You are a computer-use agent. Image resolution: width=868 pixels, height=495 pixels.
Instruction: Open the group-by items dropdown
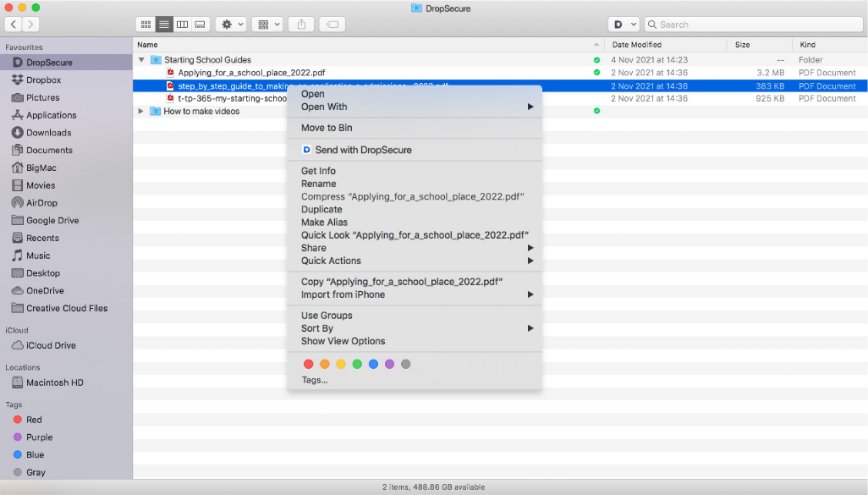pos(268,25)
